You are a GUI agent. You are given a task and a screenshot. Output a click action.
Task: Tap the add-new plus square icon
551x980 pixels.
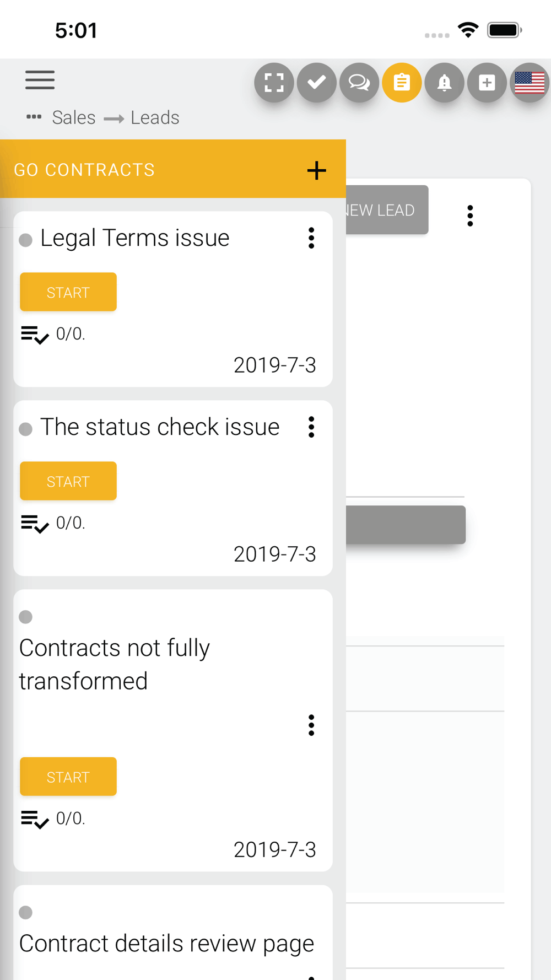tap(487, 83)
